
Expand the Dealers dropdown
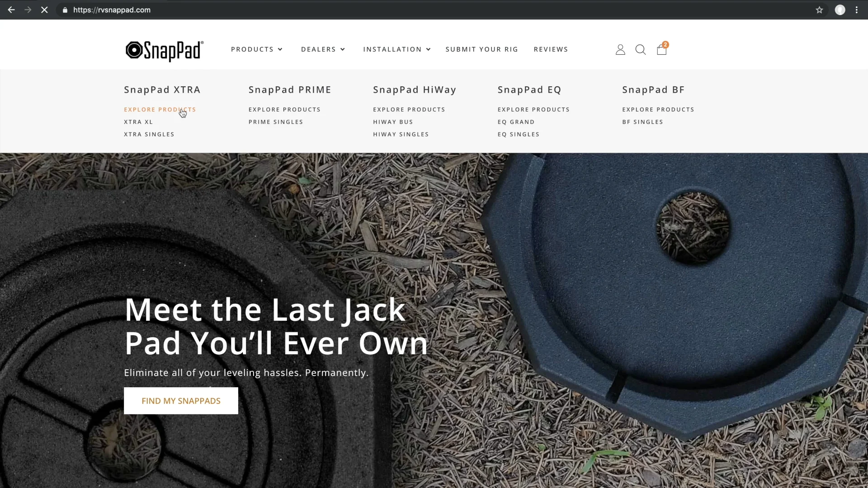pyautogui.click(x=323, y=49)
